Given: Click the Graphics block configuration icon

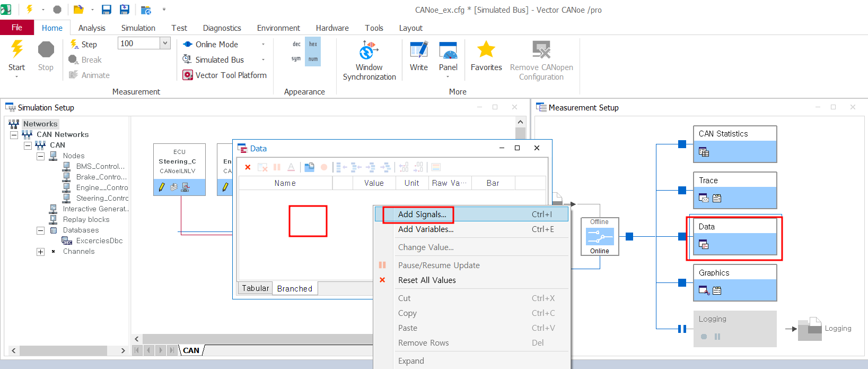Looking at the screenshot, I should 717,290.
